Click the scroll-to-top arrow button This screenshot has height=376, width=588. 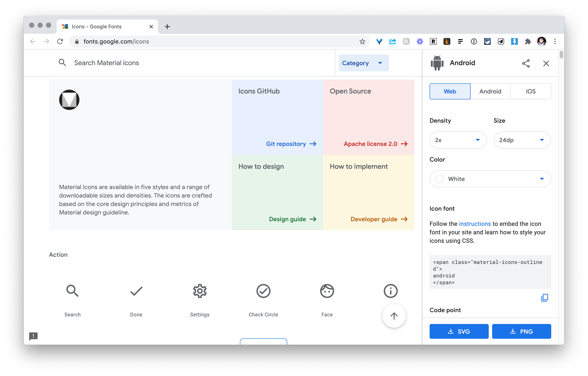pyautogui.click(x=394, y=316)
